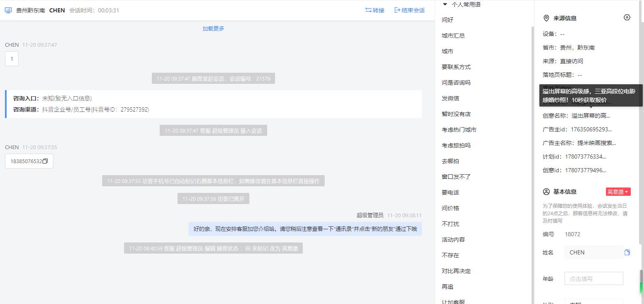
Task: Click the location pin icon beside 来源信息
Action: (x=546, y=18)
